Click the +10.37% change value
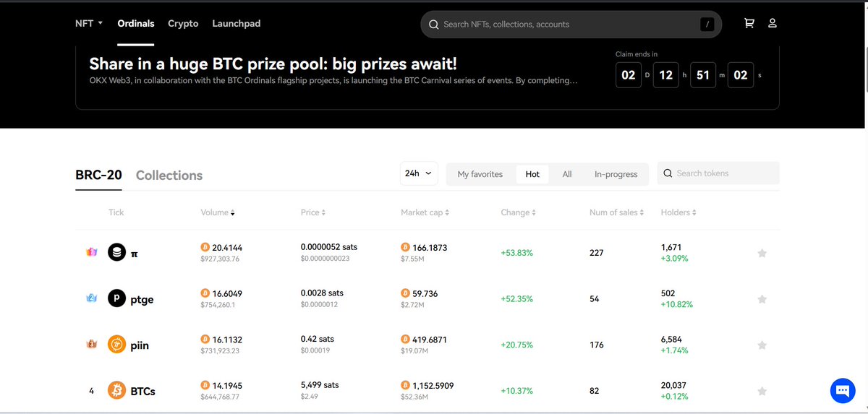Viewport: 868px width, 414px height. click(517, 391)
